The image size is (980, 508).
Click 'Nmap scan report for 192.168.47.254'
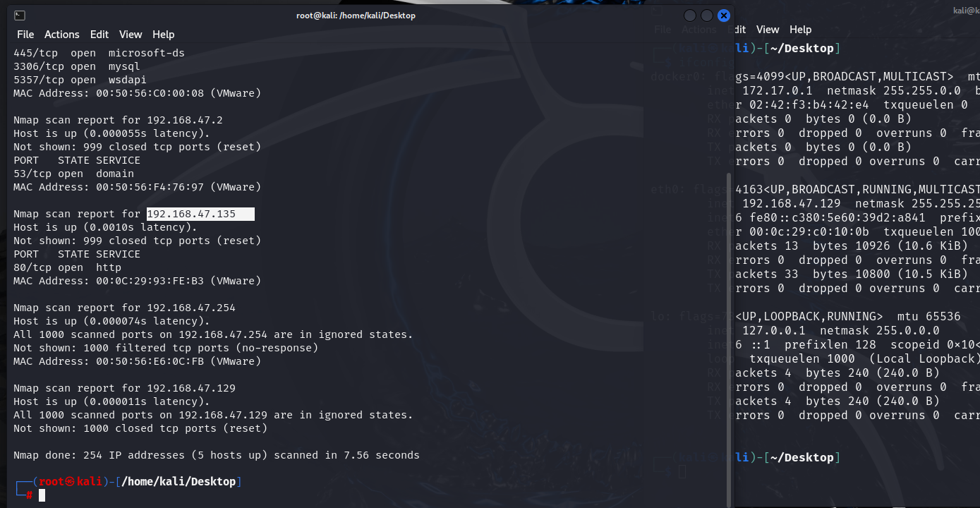tap(124, 308)
